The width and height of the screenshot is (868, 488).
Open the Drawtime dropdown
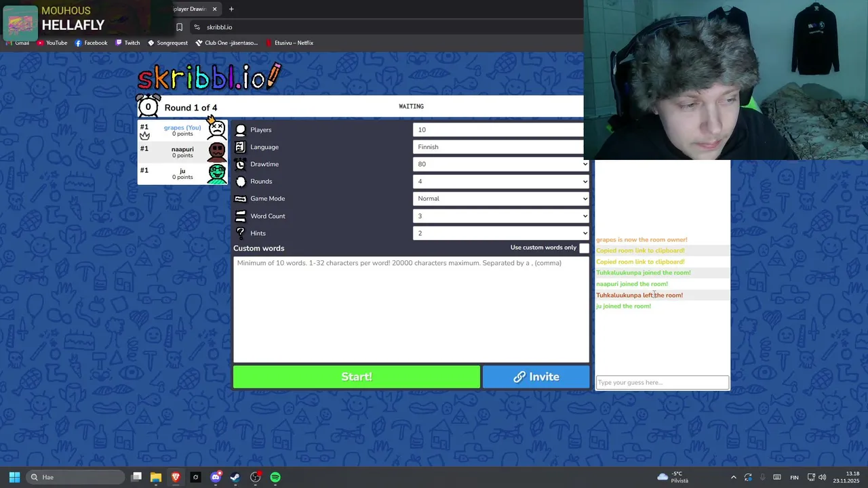[500, 164]
